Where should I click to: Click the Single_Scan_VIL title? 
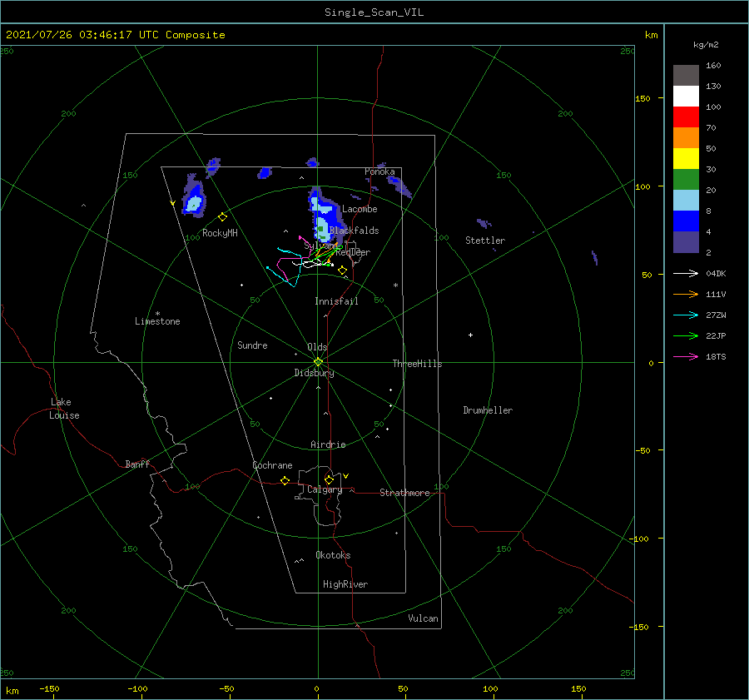[374, 12]
